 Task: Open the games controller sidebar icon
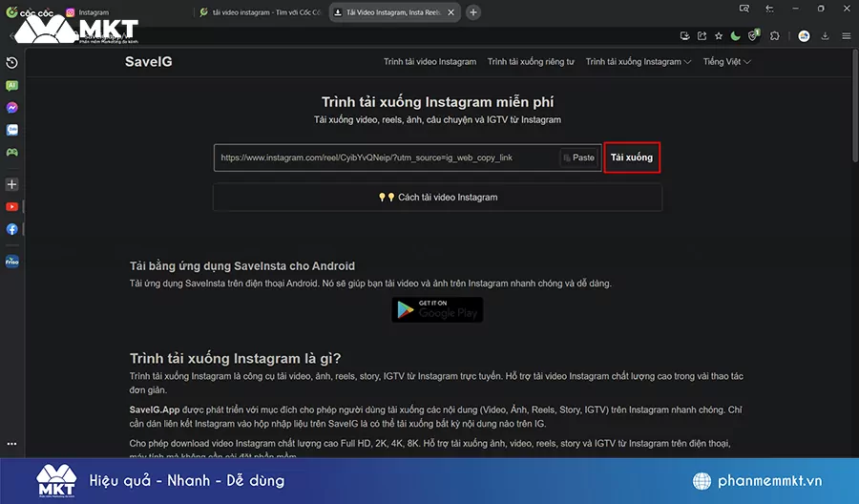(11, 152)
